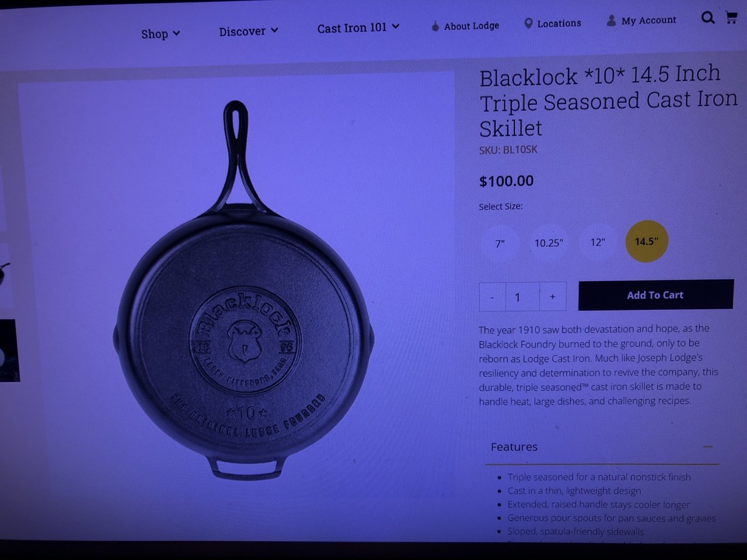Select the 10.25" size option
747x560 pixels.
coord(549,243)
